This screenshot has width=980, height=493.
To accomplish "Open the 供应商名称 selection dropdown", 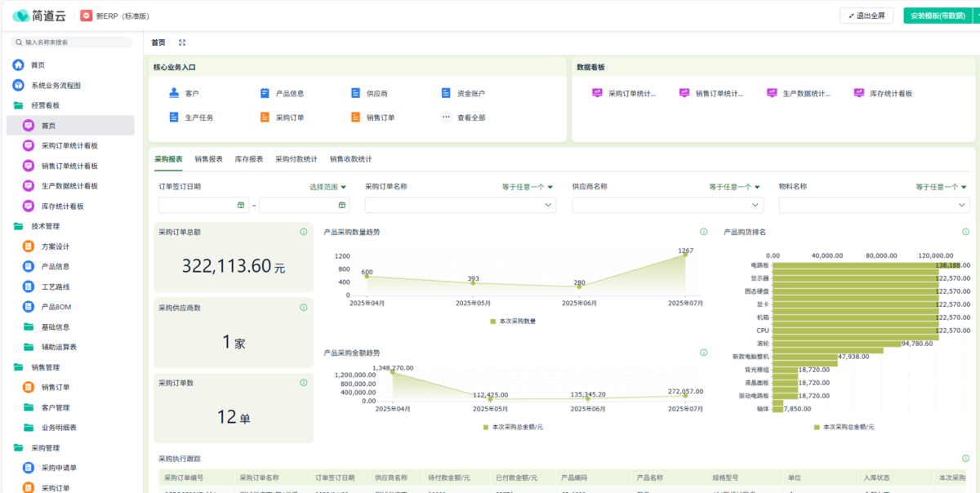I will click(x=667, y=205).
